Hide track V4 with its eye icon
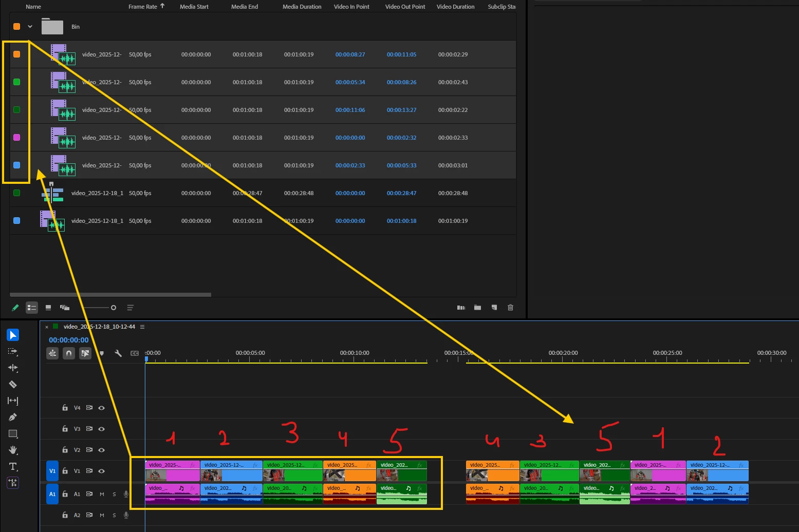This screenshot has height=532, width=799. click(x=102, y=408)
